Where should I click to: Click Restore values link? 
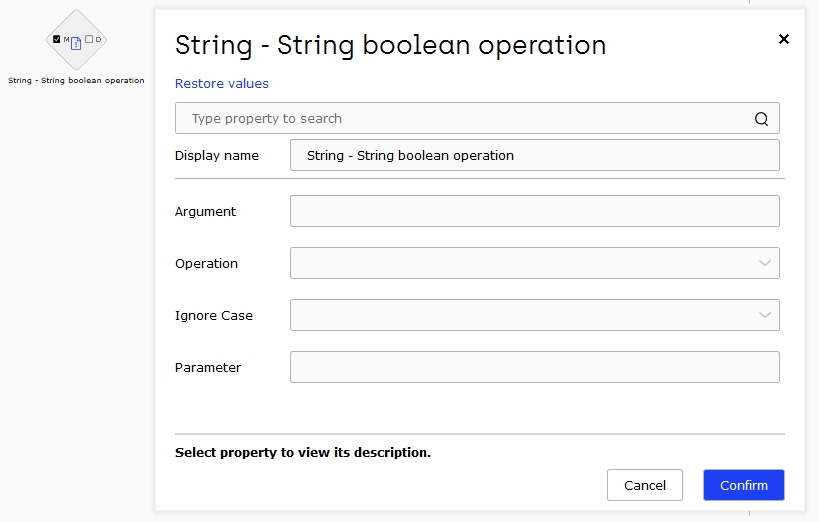tap(221, 84)
